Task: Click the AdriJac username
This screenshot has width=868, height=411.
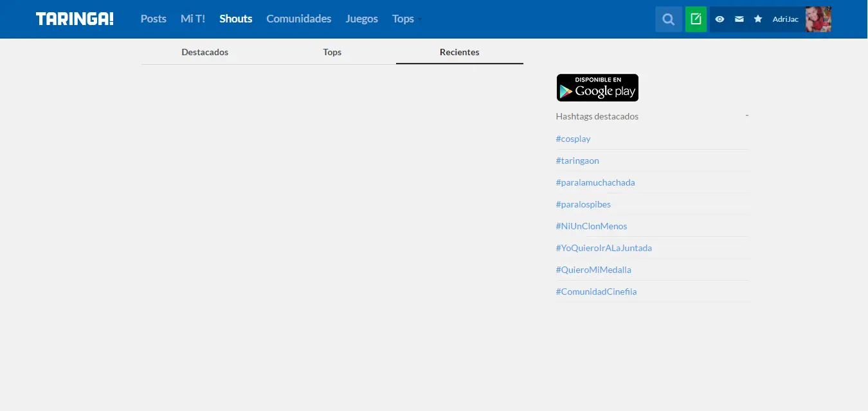Action: pyautogui.click(x=786, y=19)
